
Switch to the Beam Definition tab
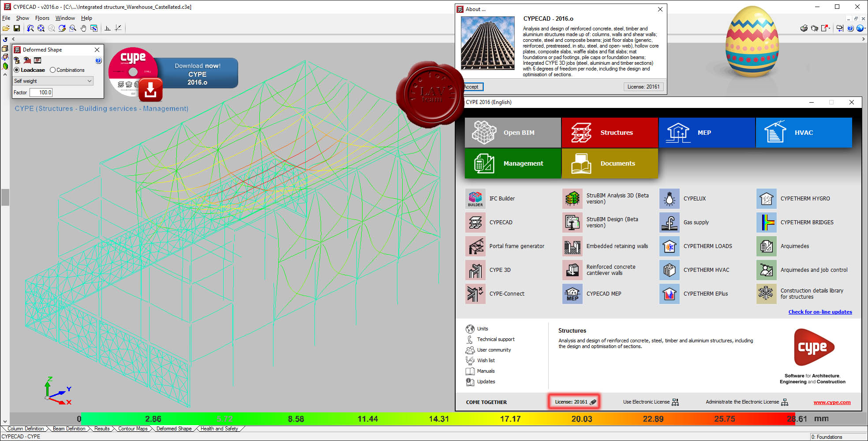[x=69, y=429]
